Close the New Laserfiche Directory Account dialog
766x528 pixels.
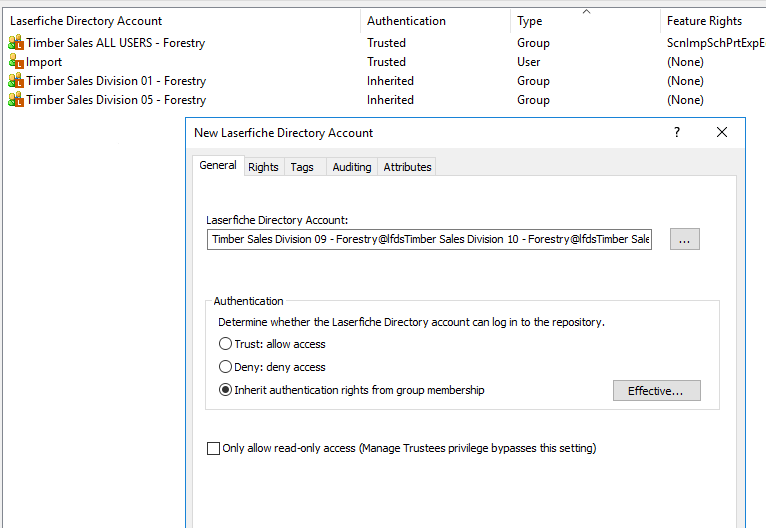tap(722, 132)
